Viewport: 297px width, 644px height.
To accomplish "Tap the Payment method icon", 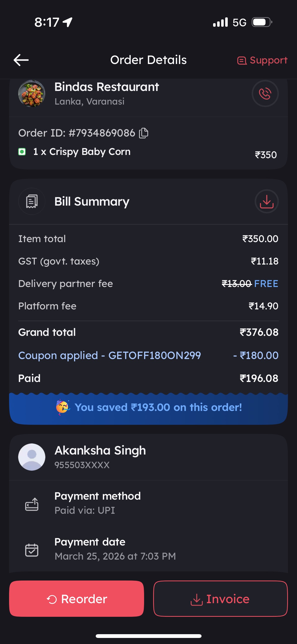I will tap(32, 504).
